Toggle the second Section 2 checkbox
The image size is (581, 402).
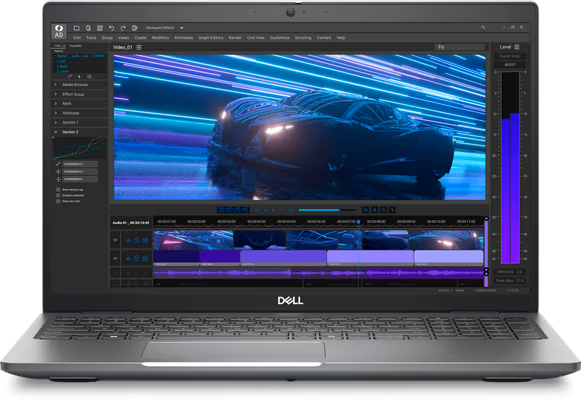coord(58,195)
